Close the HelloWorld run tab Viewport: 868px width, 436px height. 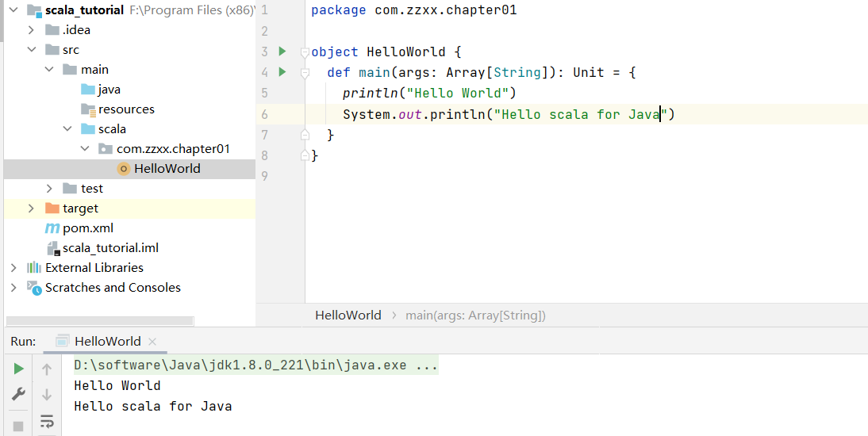coord(152,342)
